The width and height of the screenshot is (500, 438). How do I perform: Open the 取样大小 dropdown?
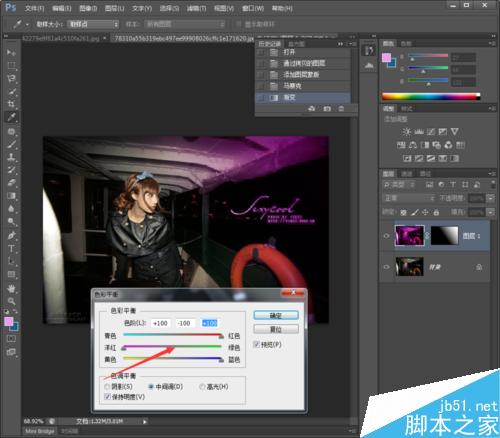93,24
